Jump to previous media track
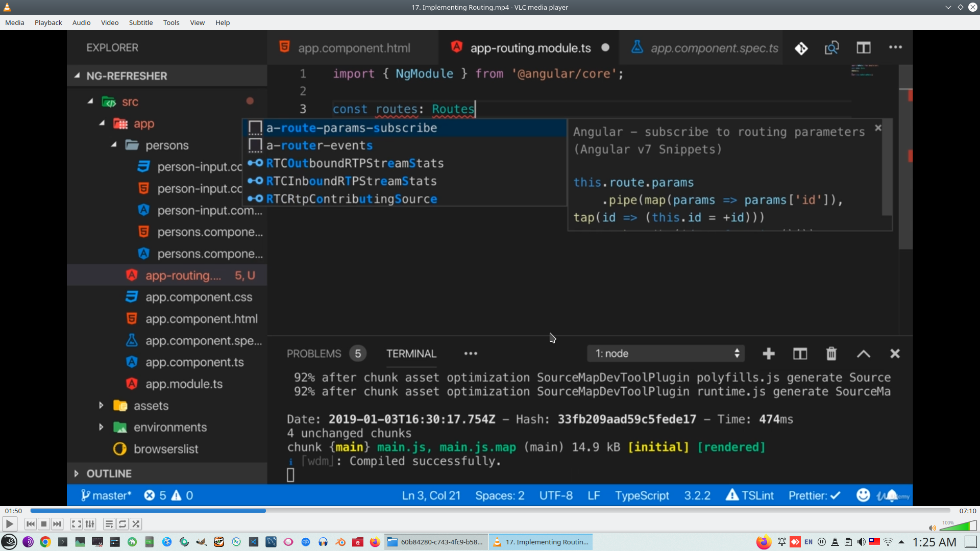Viewport: 980px width, 551px height. [x=31, y=524]
